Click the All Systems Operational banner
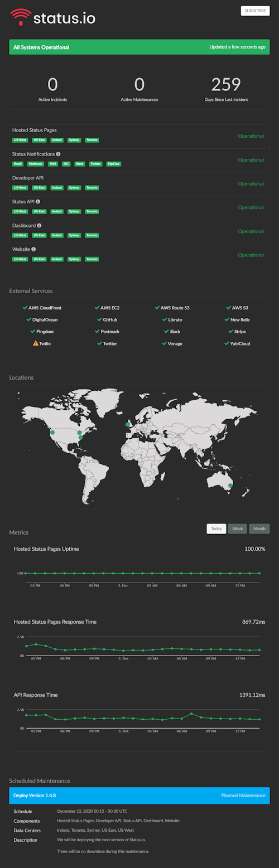279x868 pixels. 139,47
